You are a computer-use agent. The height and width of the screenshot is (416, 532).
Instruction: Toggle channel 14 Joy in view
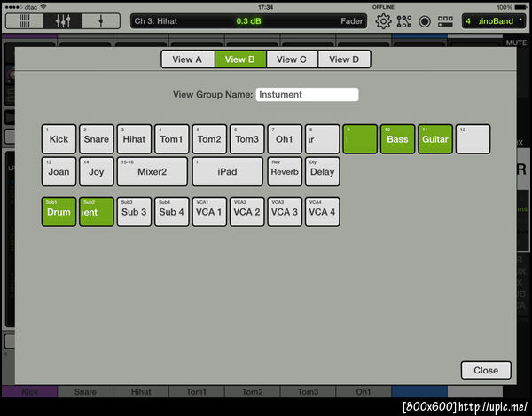(97, 171)
